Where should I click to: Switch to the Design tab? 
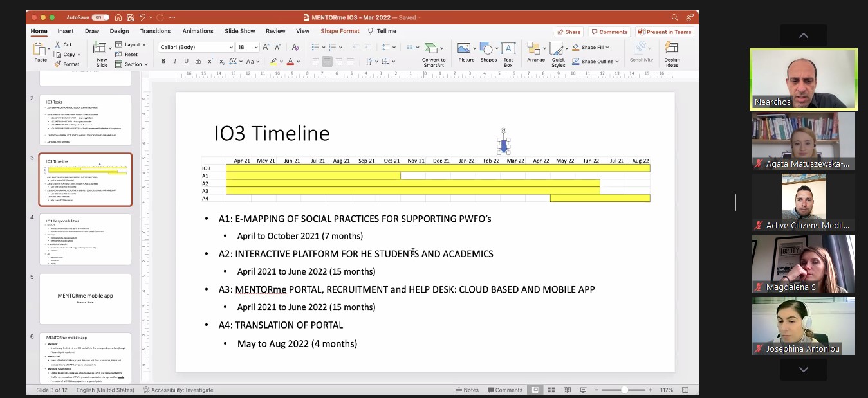pyautogui.click(x=119, y=31)
